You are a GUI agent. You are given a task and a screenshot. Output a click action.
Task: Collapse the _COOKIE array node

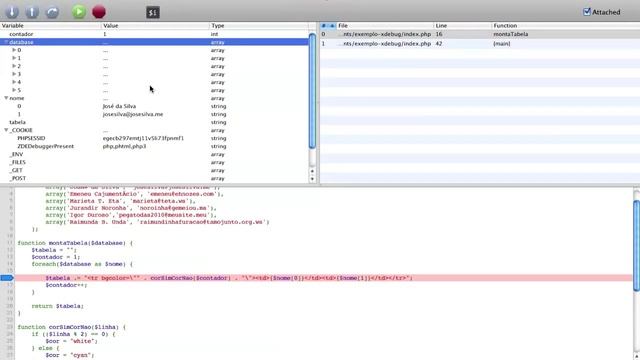pyautogui.click(x=6, y=130)
